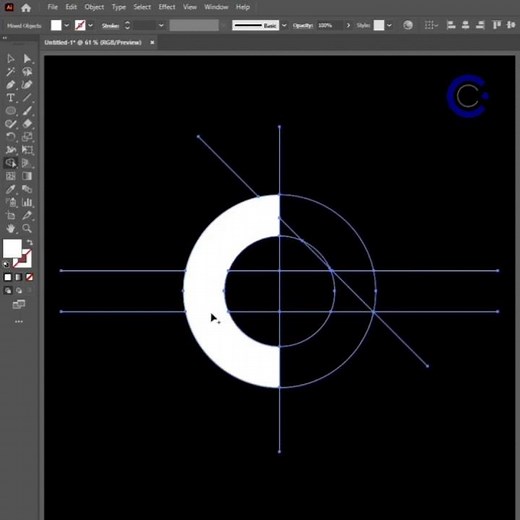Select the Gradient tool
This screenshot has width=520, height=520.
tap(27, 176)
